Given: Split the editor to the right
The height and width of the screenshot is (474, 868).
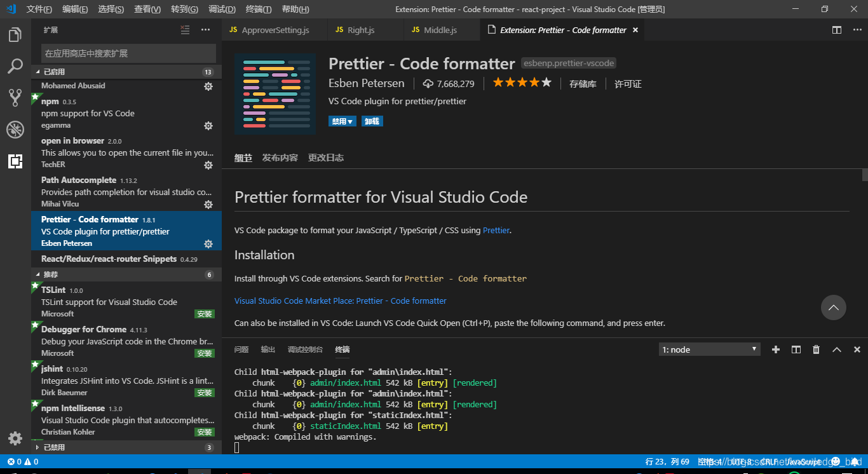Looking at the screenshot, I should (x=837, y=30).
